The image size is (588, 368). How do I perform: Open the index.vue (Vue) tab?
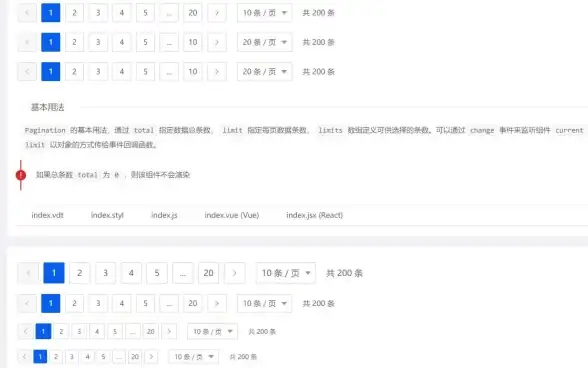click(232, 215)
